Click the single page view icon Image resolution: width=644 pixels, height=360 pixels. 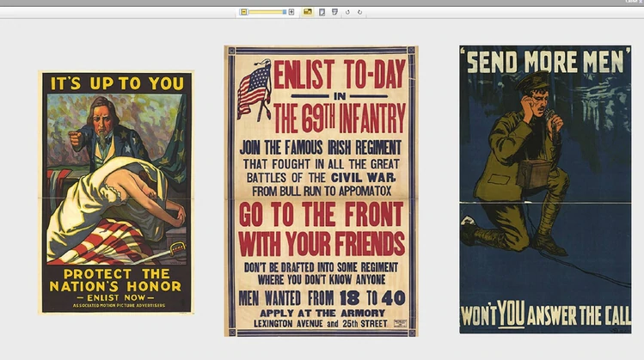tap(322, 12)
